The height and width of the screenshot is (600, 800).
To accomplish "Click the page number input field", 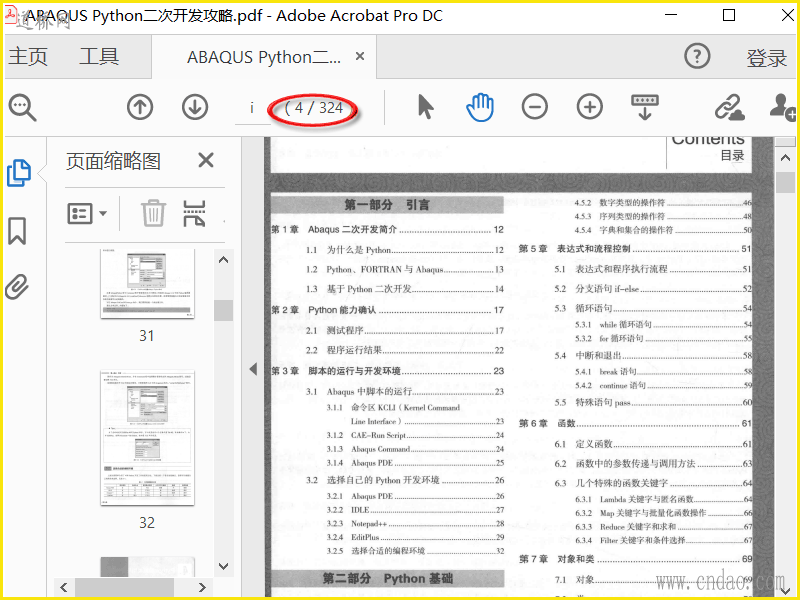I will (x=252, y=108).
